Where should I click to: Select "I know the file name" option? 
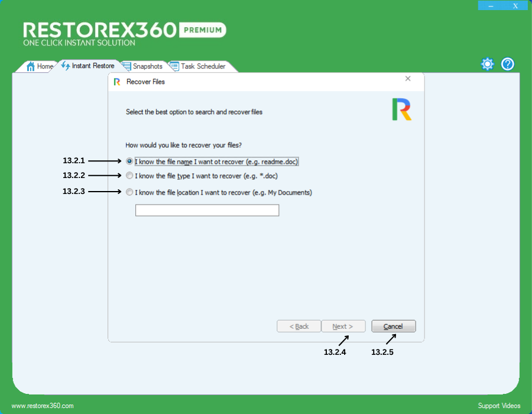[129, 161]
